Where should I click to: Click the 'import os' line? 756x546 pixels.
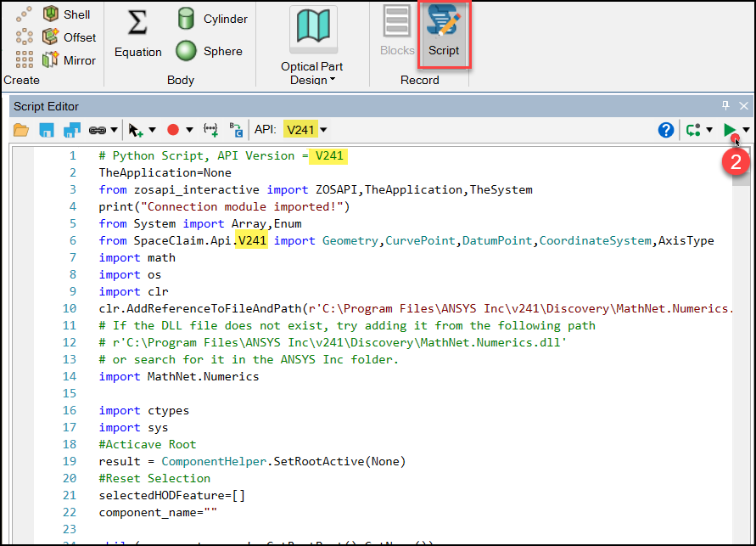coord(130,274)
